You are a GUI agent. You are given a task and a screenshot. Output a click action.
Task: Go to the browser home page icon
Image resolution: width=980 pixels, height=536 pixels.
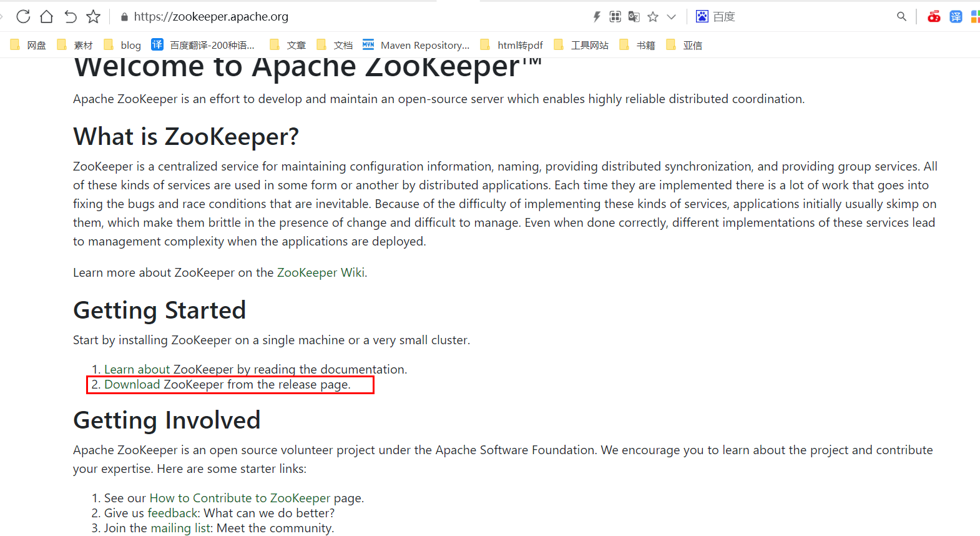click(46, 16)
